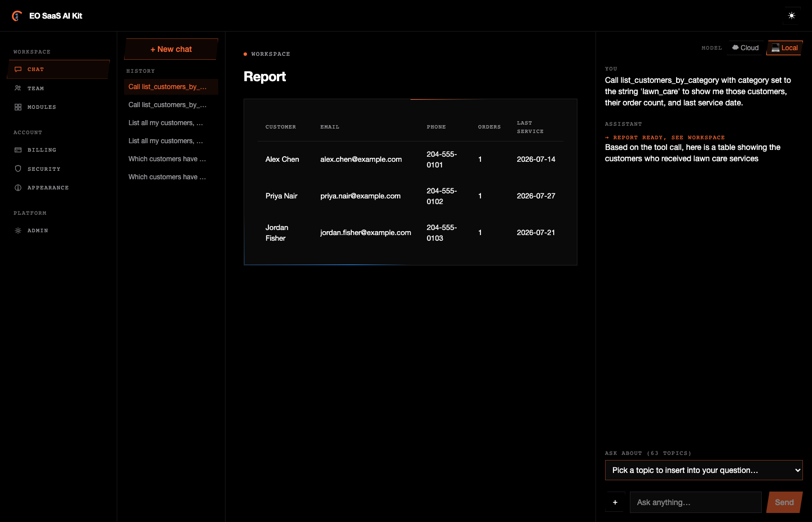Image resolution: width=812 pixels, height=522 pixels.
Task: Click the user message about lawn_care customers
Action: pyautogui.click(x=698, y=91)
